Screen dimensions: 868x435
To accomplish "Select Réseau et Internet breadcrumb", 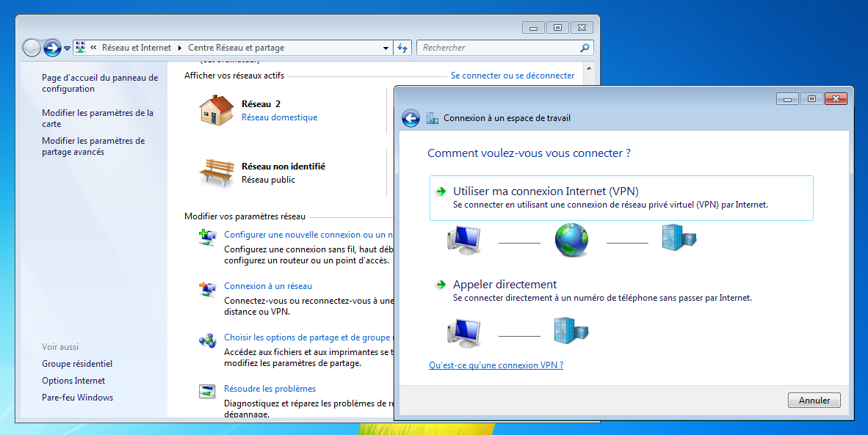I will [x=137, y=48].
